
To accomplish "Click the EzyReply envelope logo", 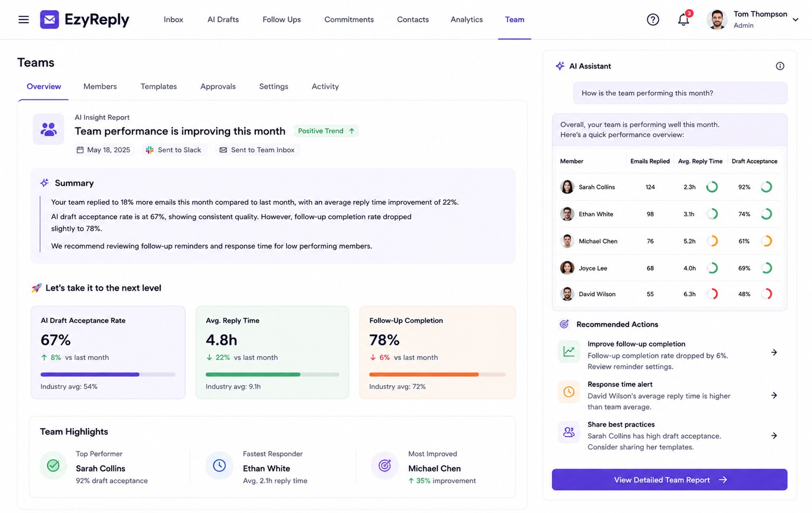I will point(49,20).
